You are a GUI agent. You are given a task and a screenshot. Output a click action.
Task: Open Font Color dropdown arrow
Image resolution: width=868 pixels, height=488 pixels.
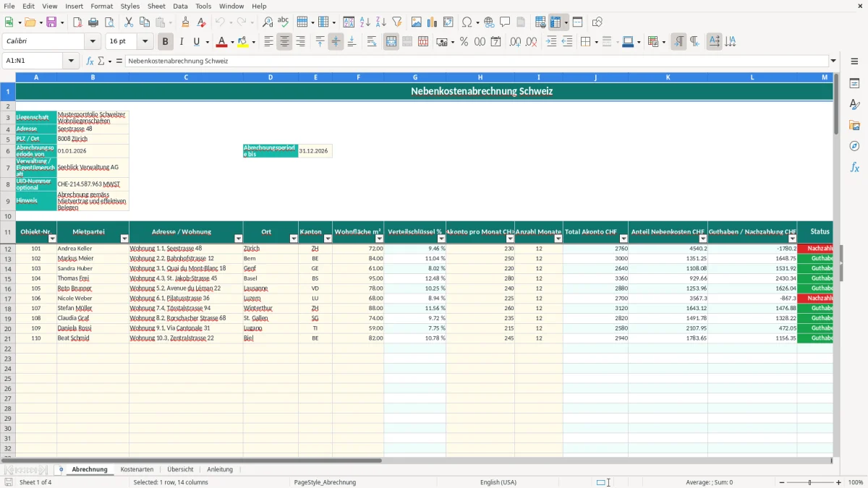coord(231,42)
